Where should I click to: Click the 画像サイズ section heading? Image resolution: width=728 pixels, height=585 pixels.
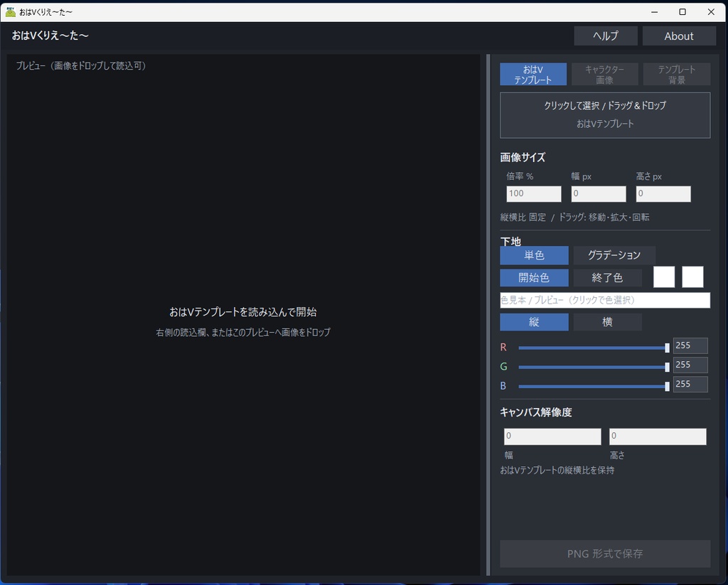[x=523, y=157]
